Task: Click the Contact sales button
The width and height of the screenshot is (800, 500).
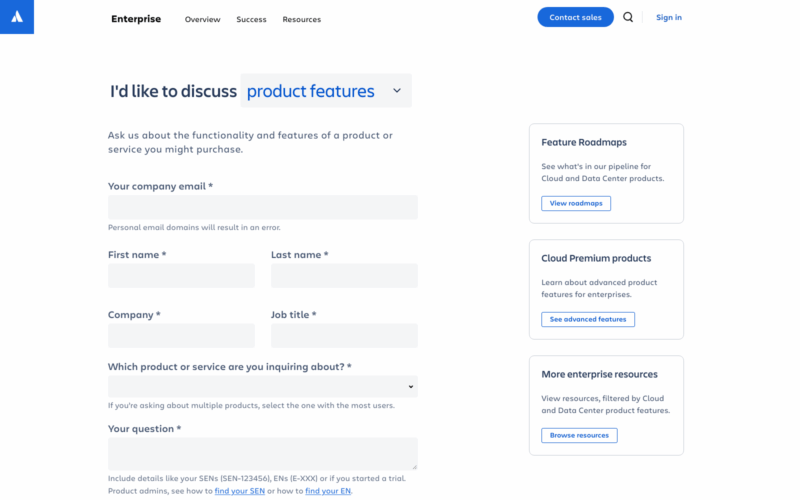Action: (x=575, y=17)
